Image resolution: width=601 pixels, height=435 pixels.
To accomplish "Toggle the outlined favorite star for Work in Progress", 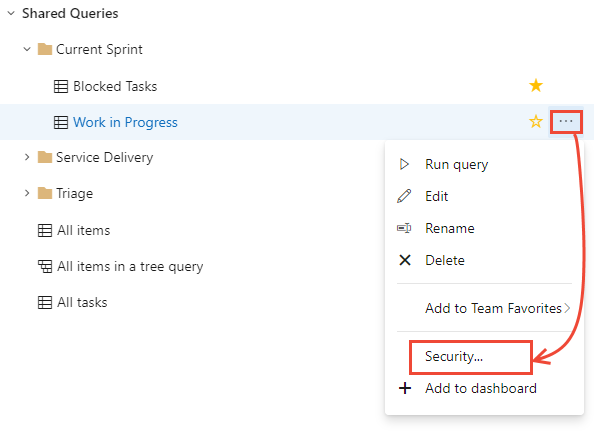I will 536,122.
